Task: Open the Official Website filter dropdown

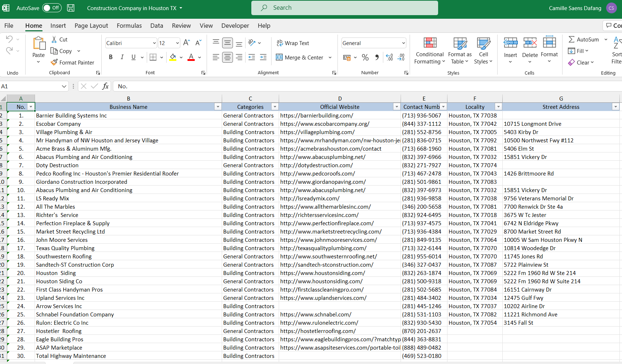Action: point(397,107)
